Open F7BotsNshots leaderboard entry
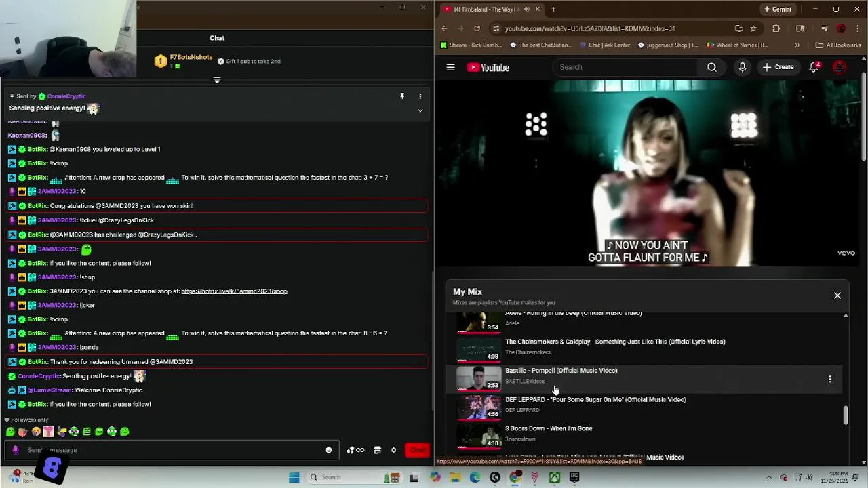Viewport: 868px width, 488px height. [x=184, y=61]
